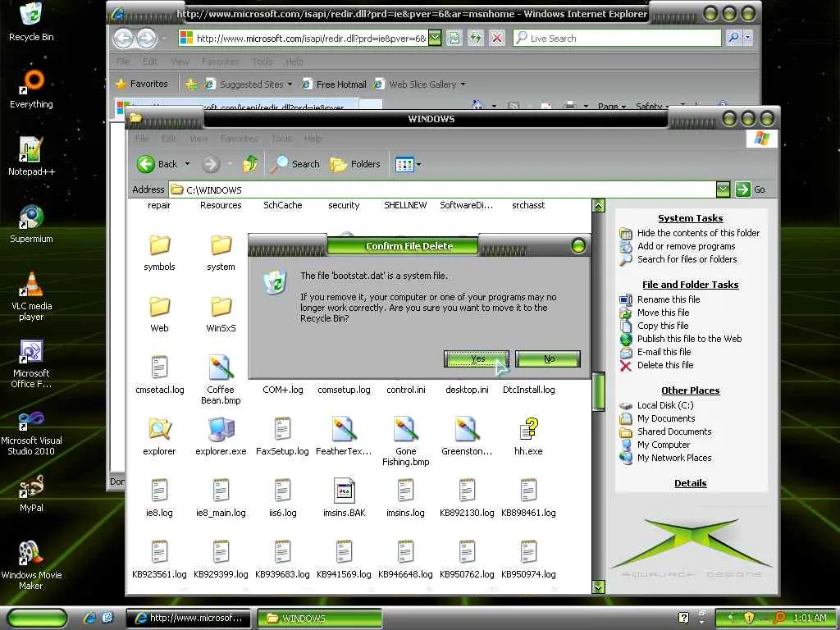Image resolution: width=840 pixels, height=630 pixels.
Task: Cancel deletion with the No button
Action: [x=548, y=359]
